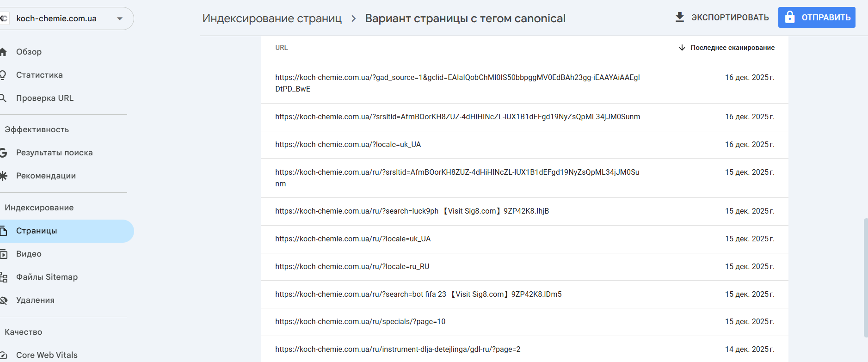The height and width of the screenshot is (362, 868).
Task: Click the date of the gad_source row
Action: pos(750,78)
